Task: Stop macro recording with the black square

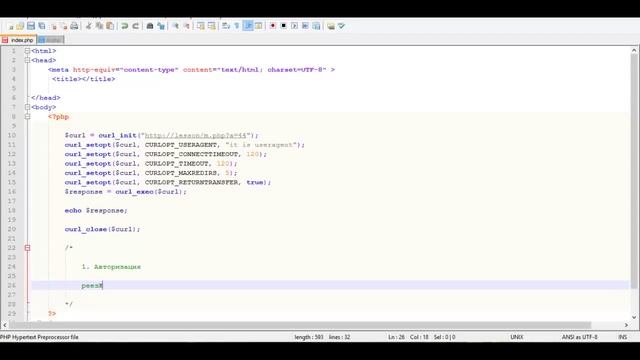Action: coord(284,26)
